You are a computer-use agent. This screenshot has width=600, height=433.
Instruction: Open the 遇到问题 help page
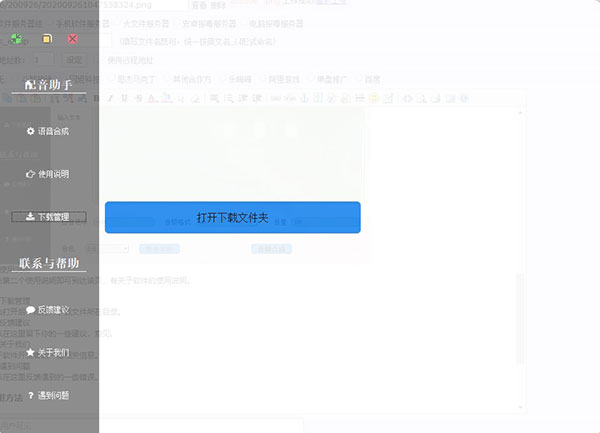[x=48, y=395]
